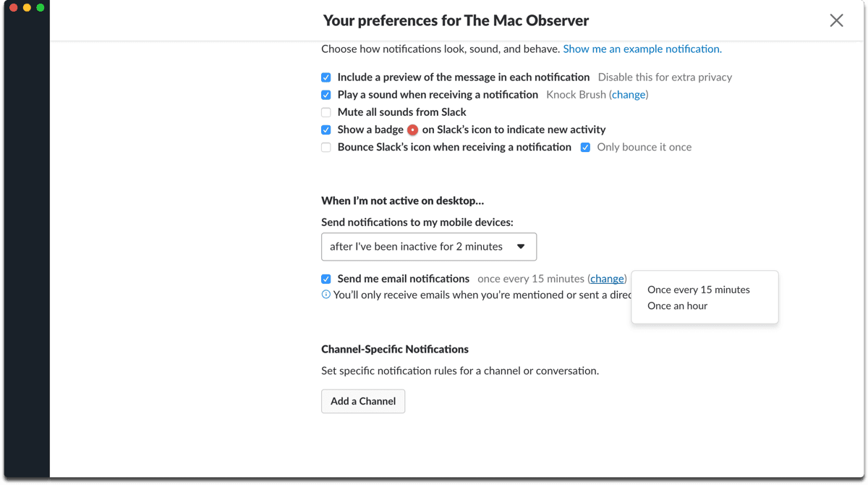Uncheck 'Play a sound when receiving a notification'
This screenshot has width=868, height=485.
[x=325, y=94]
